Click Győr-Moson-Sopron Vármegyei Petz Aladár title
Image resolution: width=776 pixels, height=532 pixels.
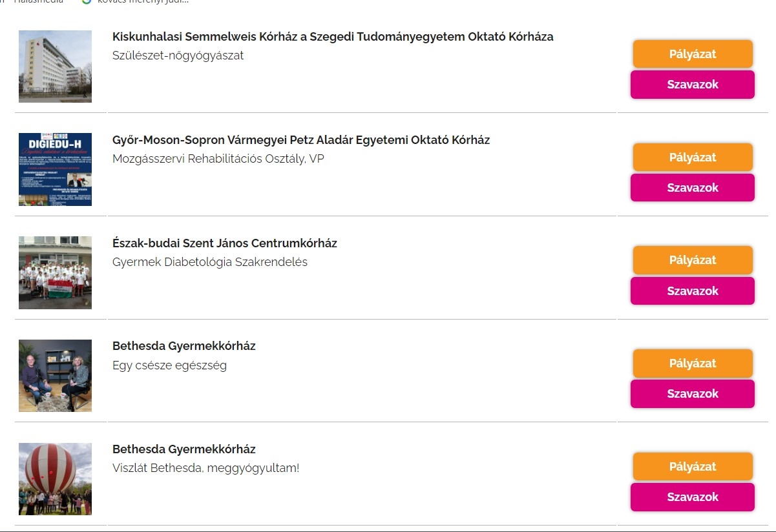point(301,140)
